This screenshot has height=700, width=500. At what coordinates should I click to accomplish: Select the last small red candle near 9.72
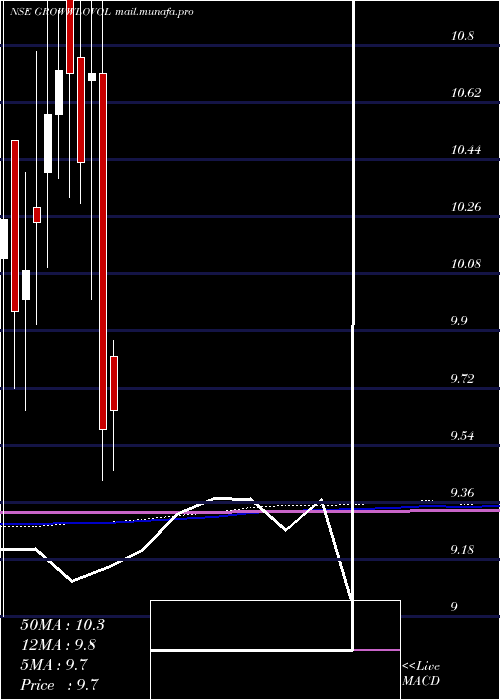click(x=114, y=383)
